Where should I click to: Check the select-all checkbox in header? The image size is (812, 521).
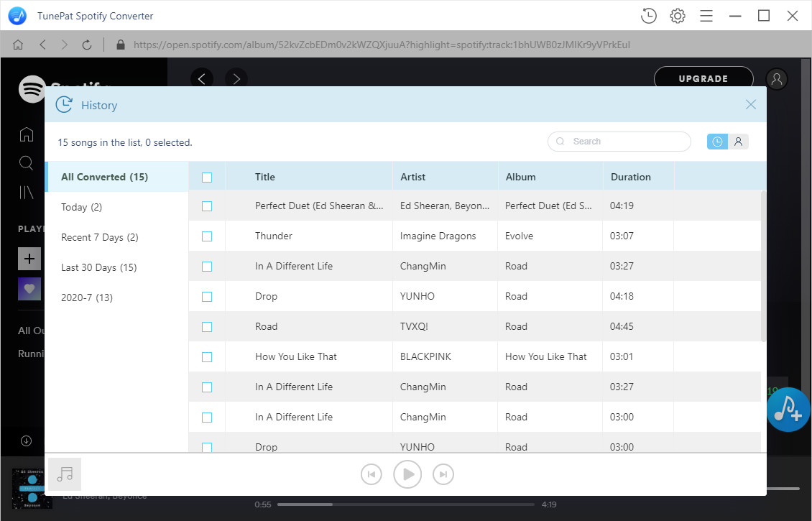(207, 177)
